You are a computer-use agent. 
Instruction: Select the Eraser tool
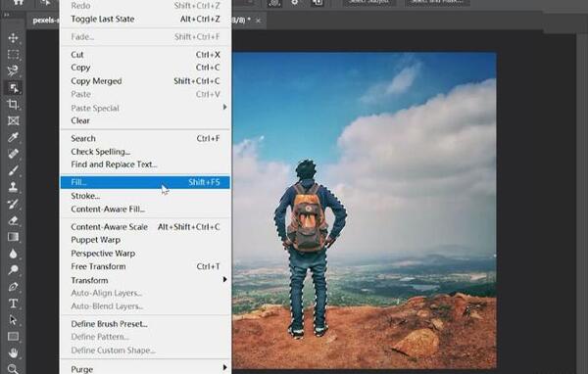[13, 220]
